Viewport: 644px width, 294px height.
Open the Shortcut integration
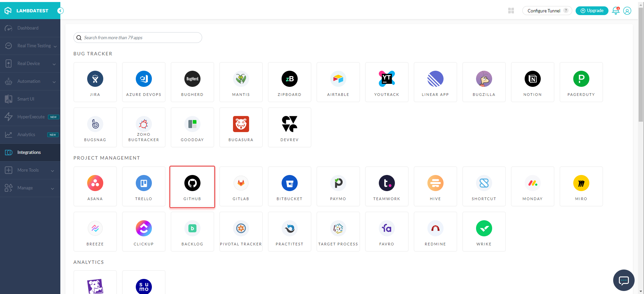tap(484, 186)
